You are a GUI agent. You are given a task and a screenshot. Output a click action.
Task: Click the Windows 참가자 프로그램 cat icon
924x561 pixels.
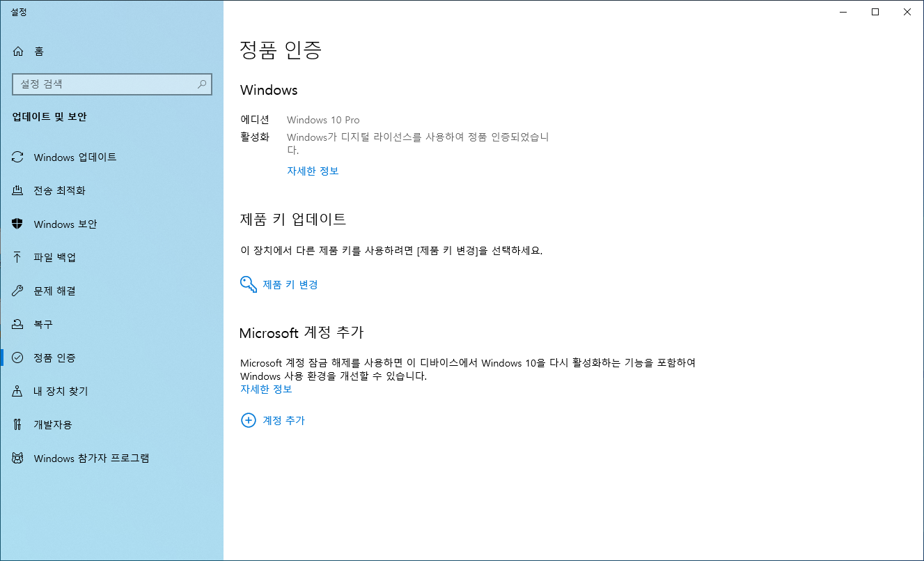click(18, 458)
